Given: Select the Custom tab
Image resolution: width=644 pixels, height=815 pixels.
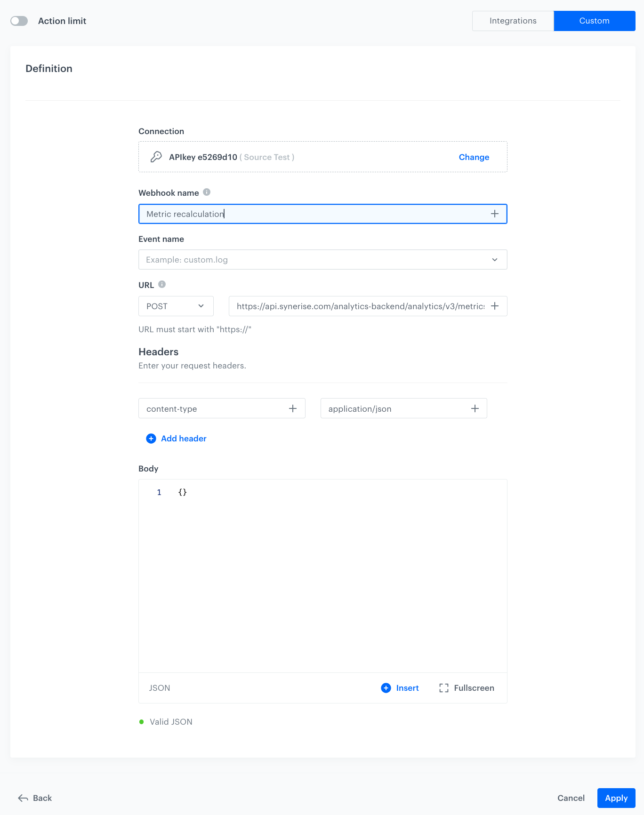Looking at the screenshot, I should (x=594, y=21).
